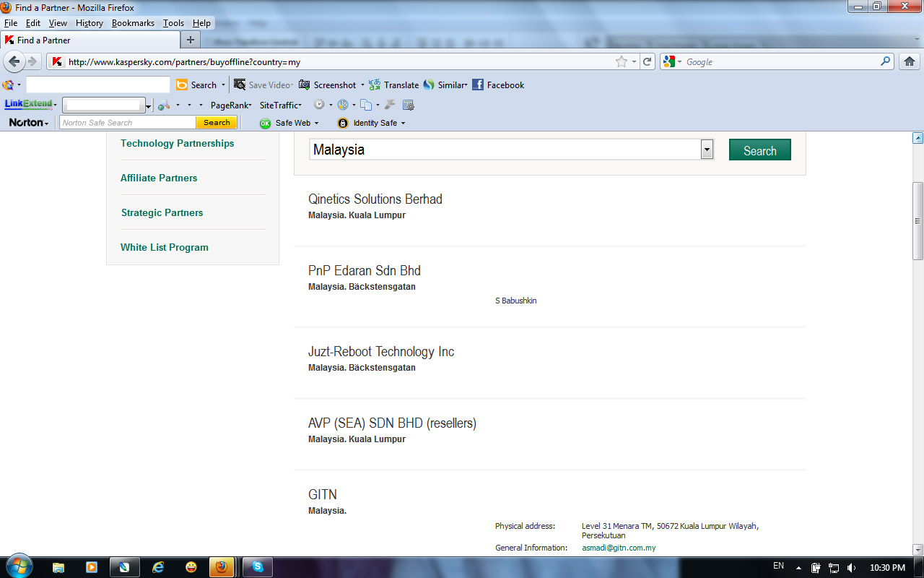This screenshot has width=924, height=578.
Task: Open the Norton dropdown menu
Action: tap(29, 123)
